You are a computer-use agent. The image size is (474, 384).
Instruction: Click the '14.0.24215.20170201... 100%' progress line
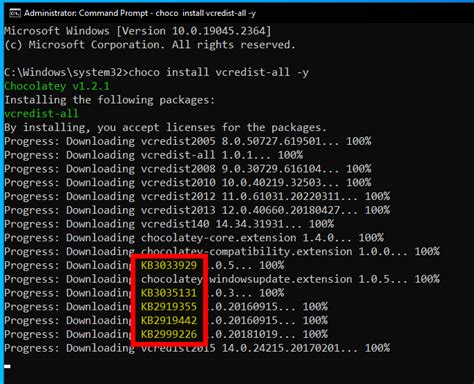[x=197, y=348]
